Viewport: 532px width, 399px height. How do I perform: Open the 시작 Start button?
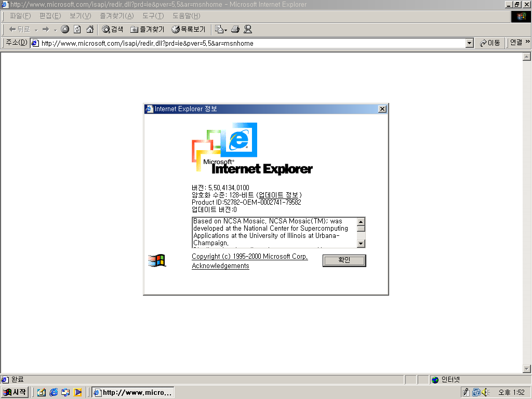point(15,392)
